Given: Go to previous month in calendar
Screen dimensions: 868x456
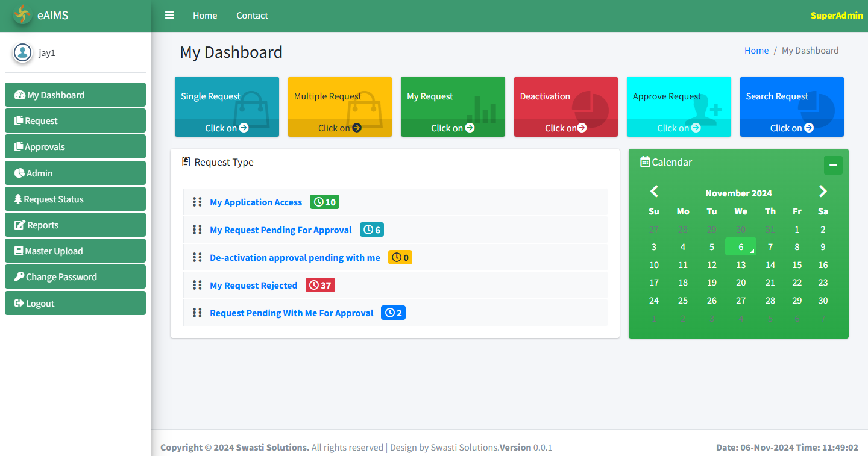Looking at the screenshot, I should [x=654, y=192].
